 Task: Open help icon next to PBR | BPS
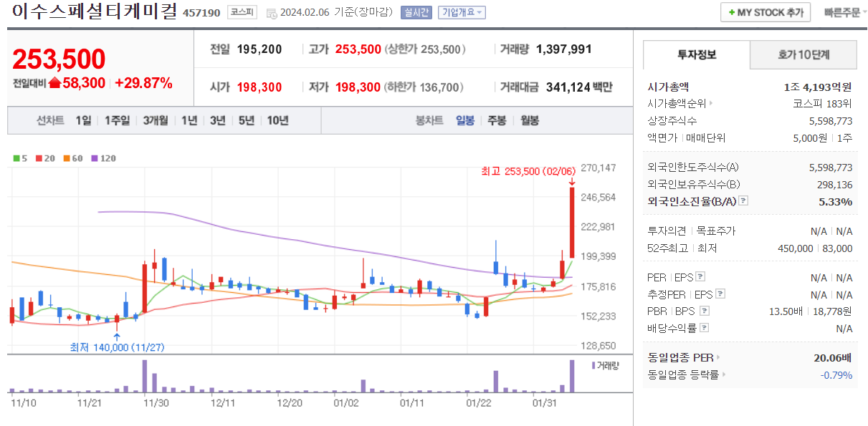705,311
